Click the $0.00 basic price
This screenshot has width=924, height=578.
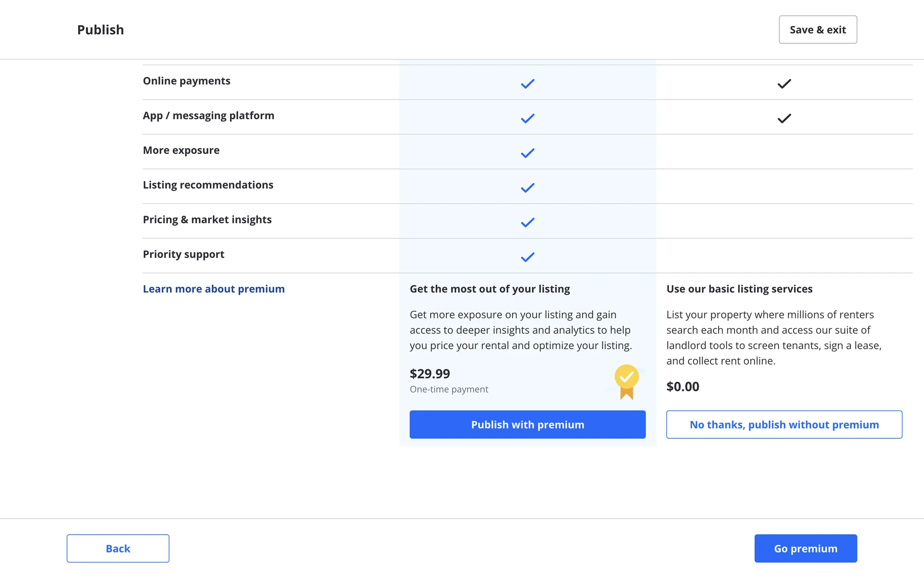pyautogui.click(x=682, y=387)
